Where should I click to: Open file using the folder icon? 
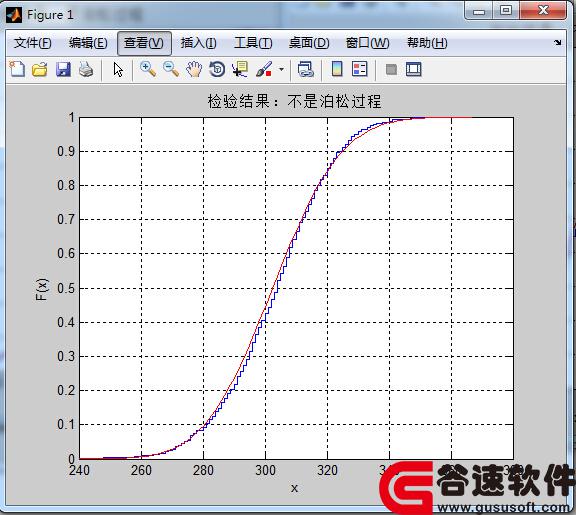(x=40, y=69)
